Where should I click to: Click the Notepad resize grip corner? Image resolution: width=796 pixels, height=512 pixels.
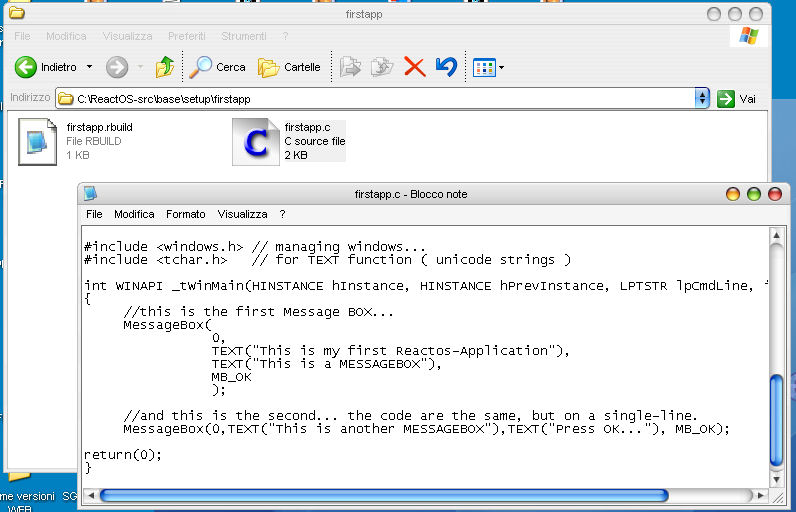tap(777, 498)
